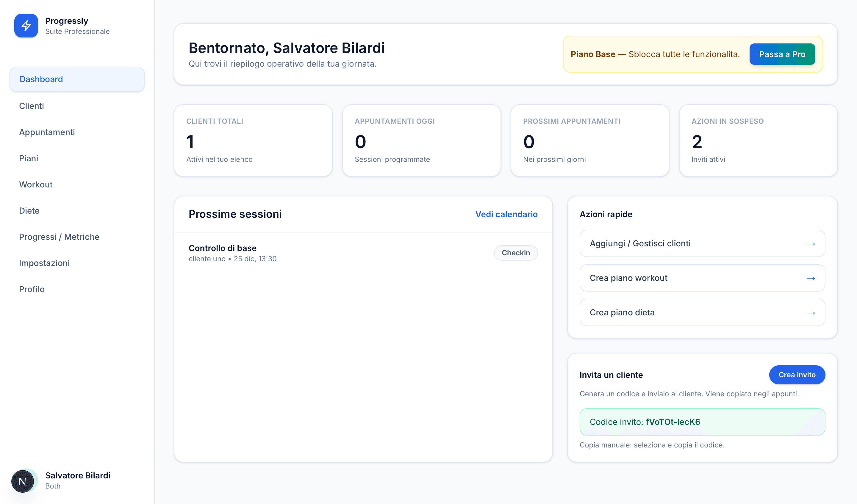Click the arrow icon for Crea piano workout
The image size is (857, 504).
tap(812, 278)
